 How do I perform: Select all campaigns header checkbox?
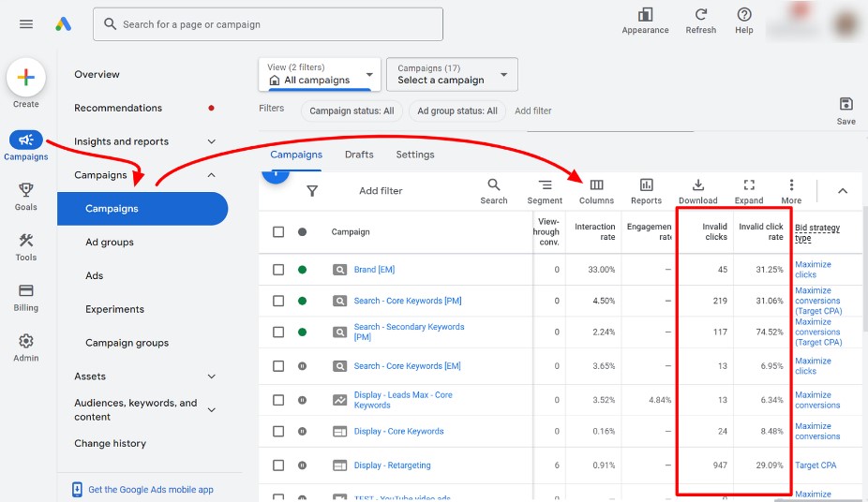pyautogui.click(x=278, y=231)
